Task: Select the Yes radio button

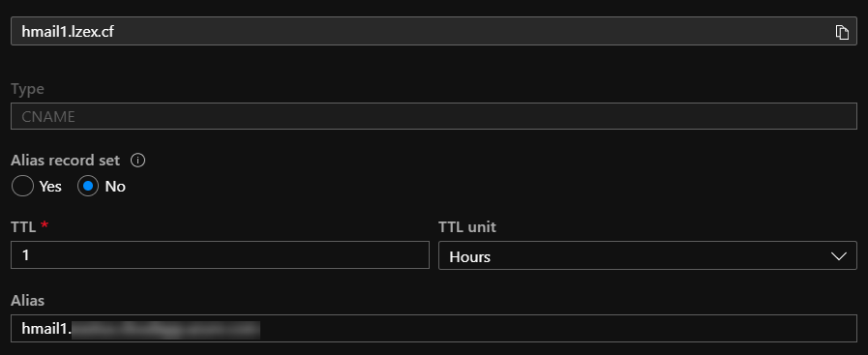Action: point(22,187)
